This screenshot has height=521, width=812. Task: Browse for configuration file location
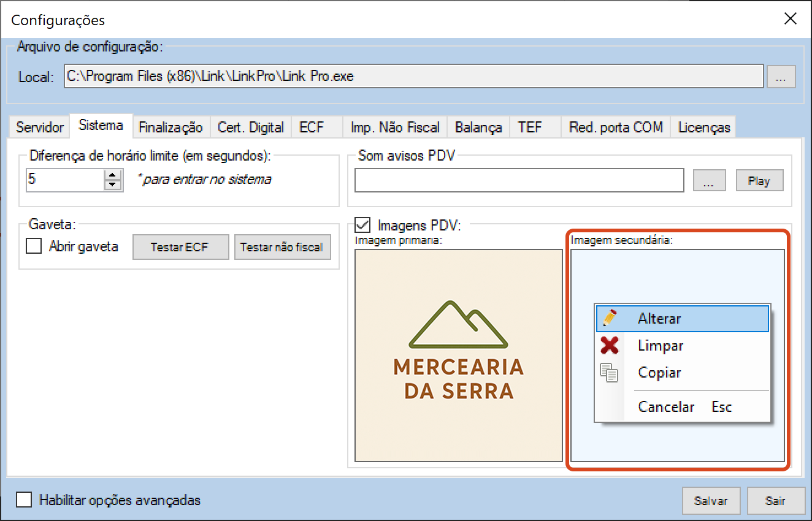(781, 77)
